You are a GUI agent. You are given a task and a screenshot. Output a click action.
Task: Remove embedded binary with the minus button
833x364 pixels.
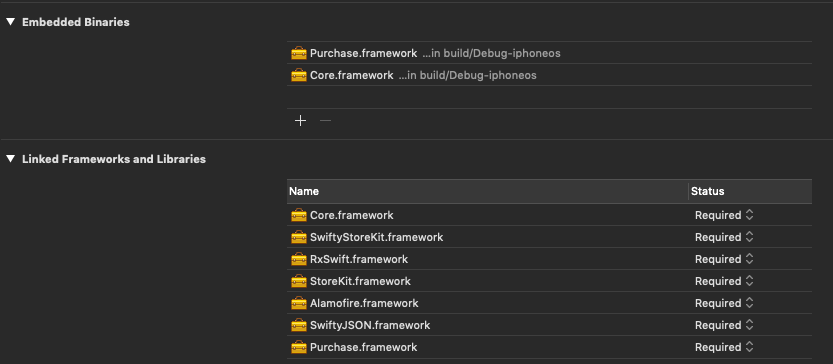[x=326, y=121]
